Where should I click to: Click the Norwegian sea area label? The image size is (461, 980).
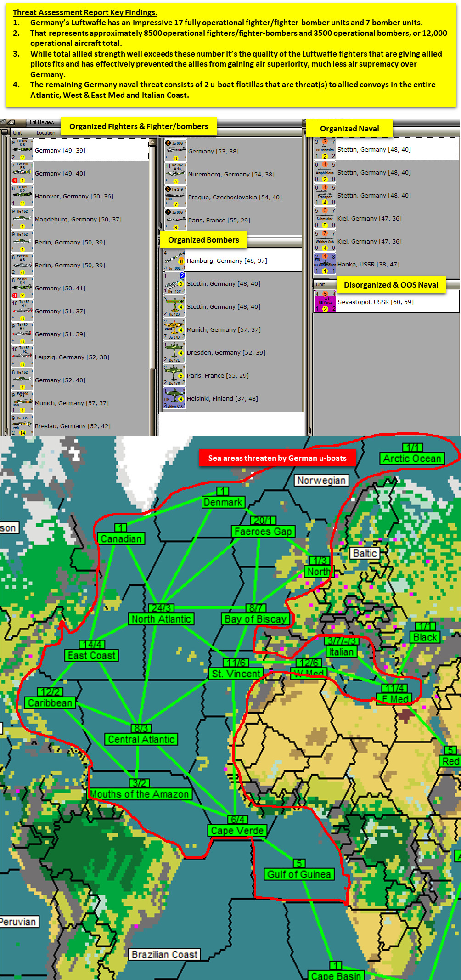pyautogui.click(x=321, y=480)
